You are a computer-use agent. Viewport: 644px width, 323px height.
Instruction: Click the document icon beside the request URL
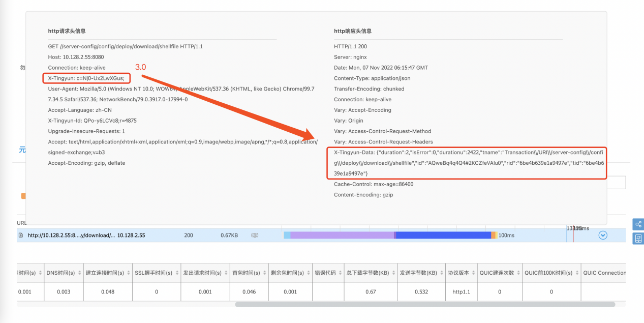point(21,236)
